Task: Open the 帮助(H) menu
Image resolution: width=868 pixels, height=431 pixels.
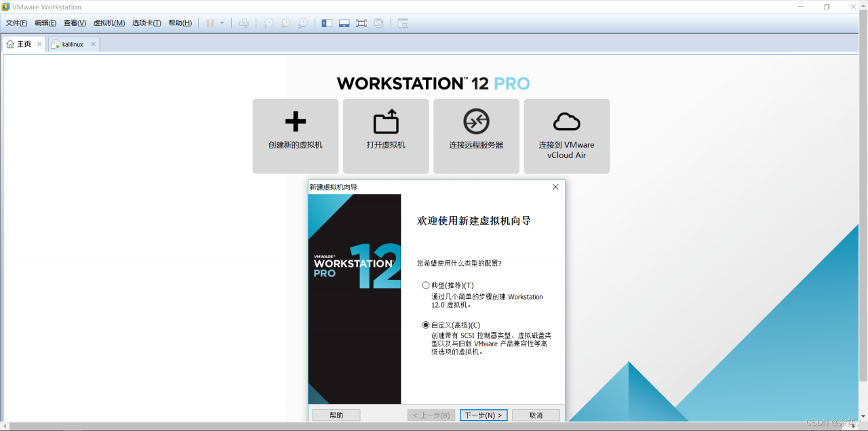Action: [x=180, y=23]
